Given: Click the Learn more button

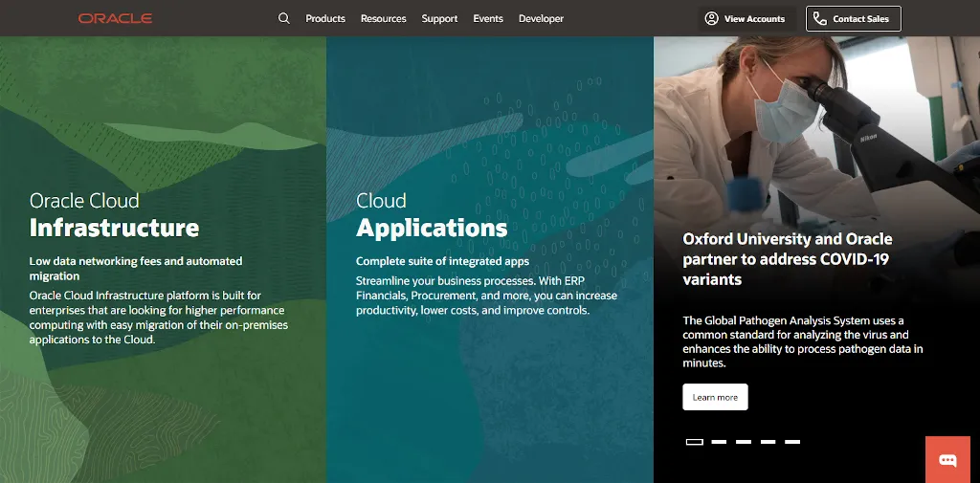Looking at the screenshot, I should (715, 397).
